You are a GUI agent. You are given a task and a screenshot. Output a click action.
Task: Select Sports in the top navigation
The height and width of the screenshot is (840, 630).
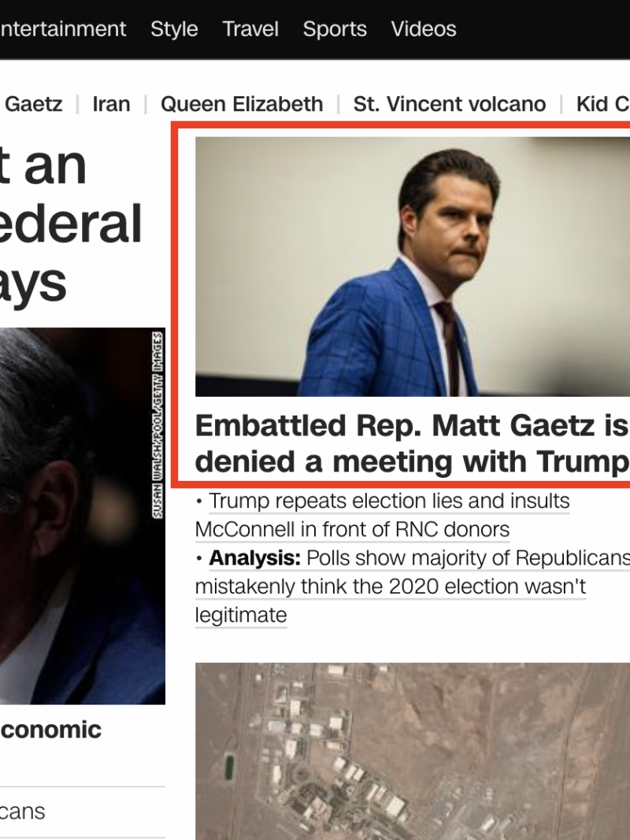pyautogui.click(x=335, y=29)
